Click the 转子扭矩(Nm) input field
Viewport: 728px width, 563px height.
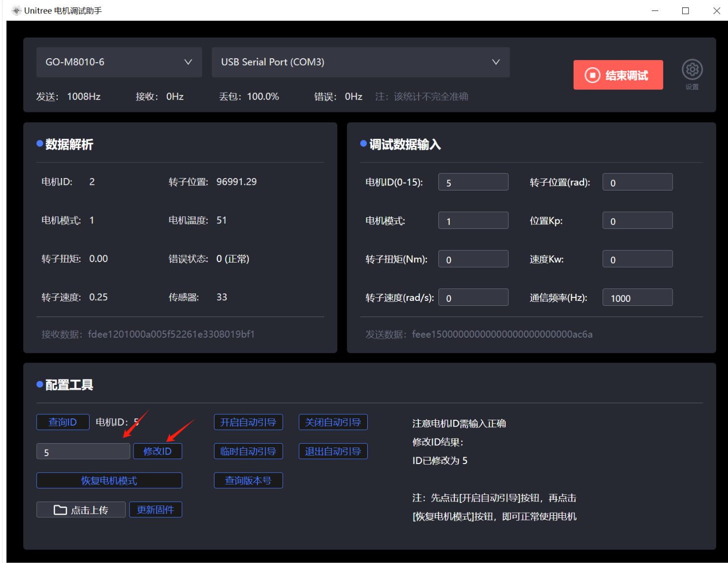pos(473,259)
